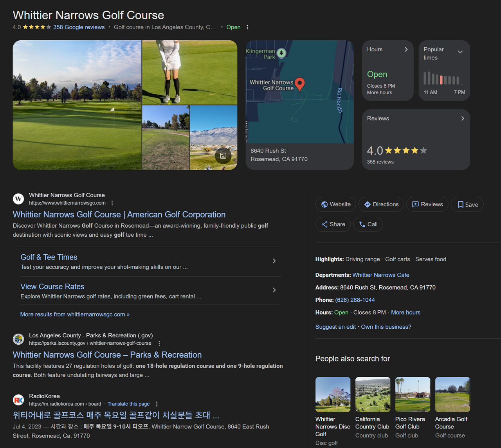This screenshot has width=501, height=448.
Task: Open Whittier Narrows Cafe department link
Action: coord(381,275)
